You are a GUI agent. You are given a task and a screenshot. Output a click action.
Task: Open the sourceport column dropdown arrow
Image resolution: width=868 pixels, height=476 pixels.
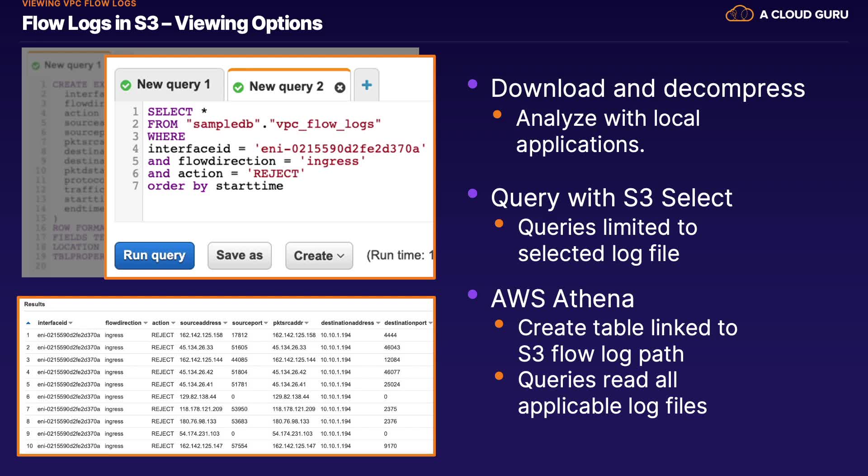pos(266,323)
